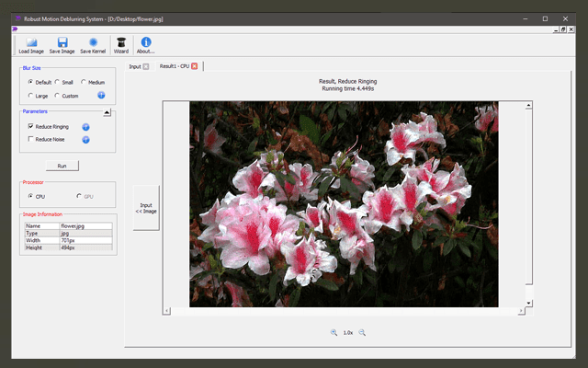
Task: Click the help icon beside Reduce Noise
Action: pyautogui.click(x=85, y=140)
